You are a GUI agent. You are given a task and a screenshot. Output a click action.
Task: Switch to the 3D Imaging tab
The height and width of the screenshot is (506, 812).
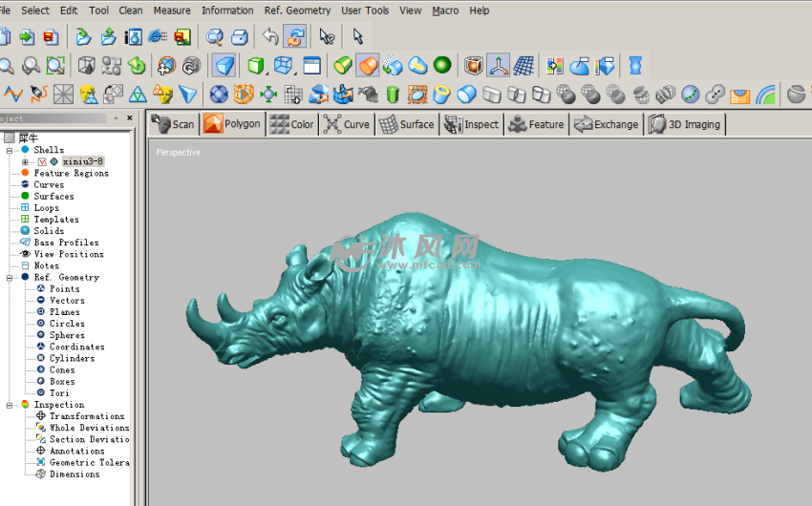coord(685,124)
